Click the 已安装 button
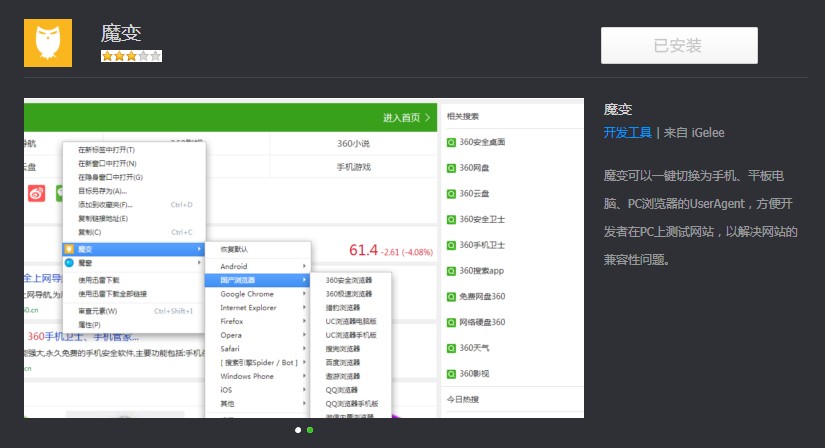Screen dimensions: 825x448 [679, 45]
